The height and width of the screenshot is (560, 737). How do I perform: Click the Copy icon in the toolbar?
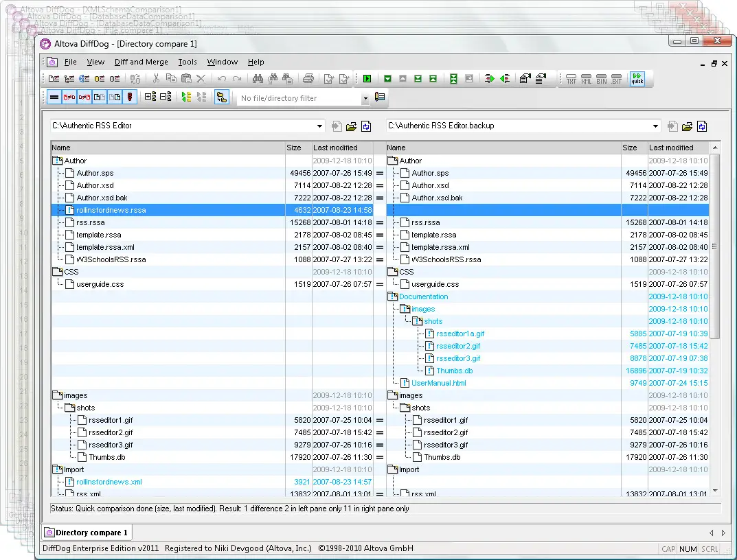[x=171, y=78]
